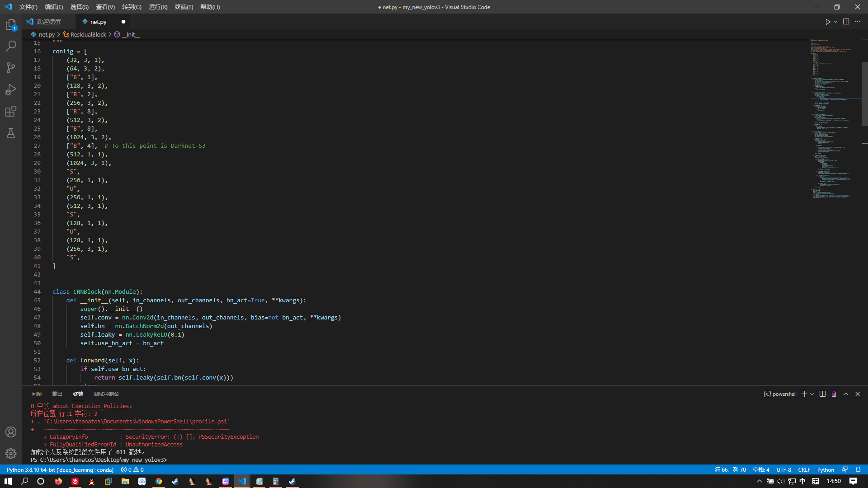Change end of line sequence CRLF
This screenshot has width=868, height=488.
[x=804, y=469]
